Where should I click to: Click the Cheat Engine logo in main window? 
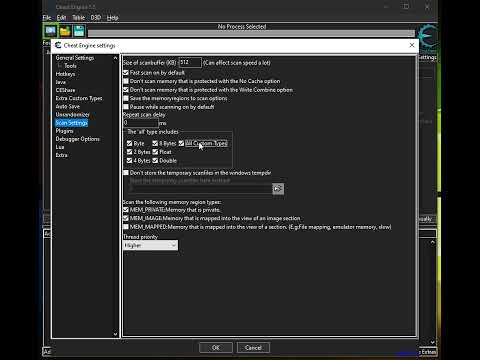tap(427, 36)
